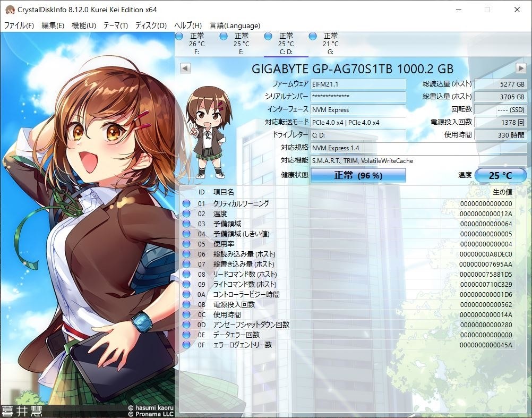Click status orb for データエラー回数 row
This screenshot has height=418, width=532.
pyautogui.click(x=186, y=335)
